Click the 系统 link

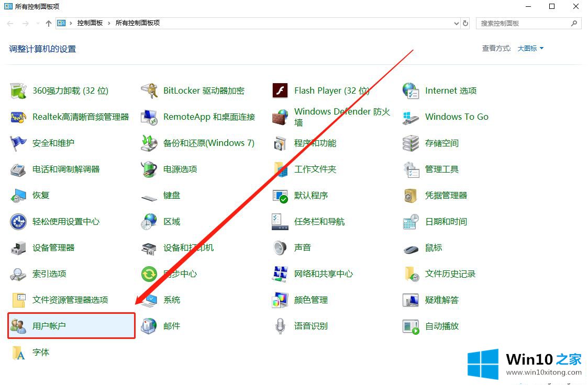pyautogui.click(x=172, y=300)
